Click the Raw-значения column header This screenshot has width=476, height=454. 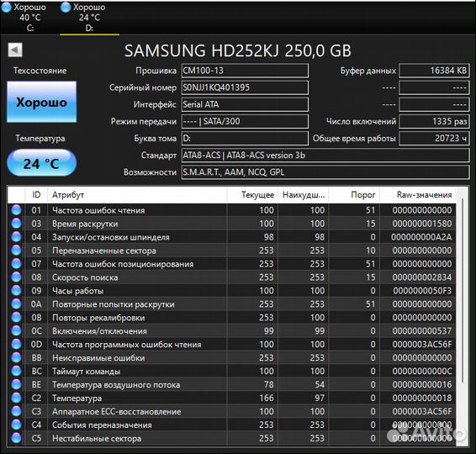pyautogui.click(x=418, y=195)
